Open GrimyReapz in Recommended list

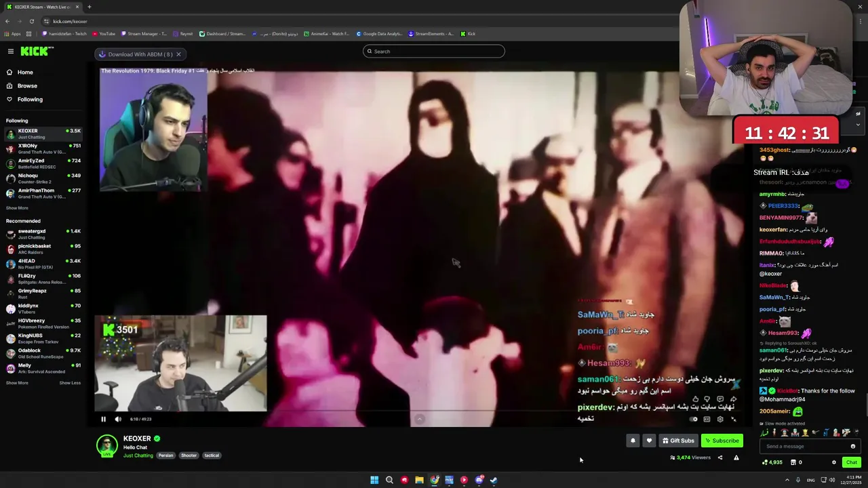[43, 293]
